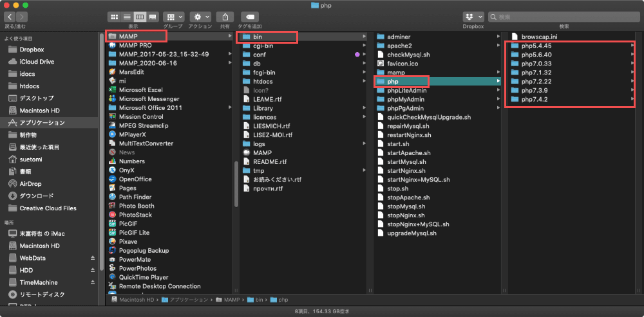The height and width of the screenshot is (317, 644).
Task: Switch Finder to icon view
Action: tap(114, 17)
